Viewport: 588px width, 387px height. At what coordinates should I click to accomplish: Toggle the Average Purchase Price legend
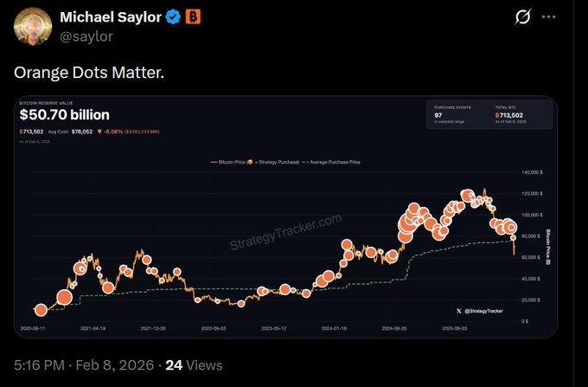coord(333,162)
